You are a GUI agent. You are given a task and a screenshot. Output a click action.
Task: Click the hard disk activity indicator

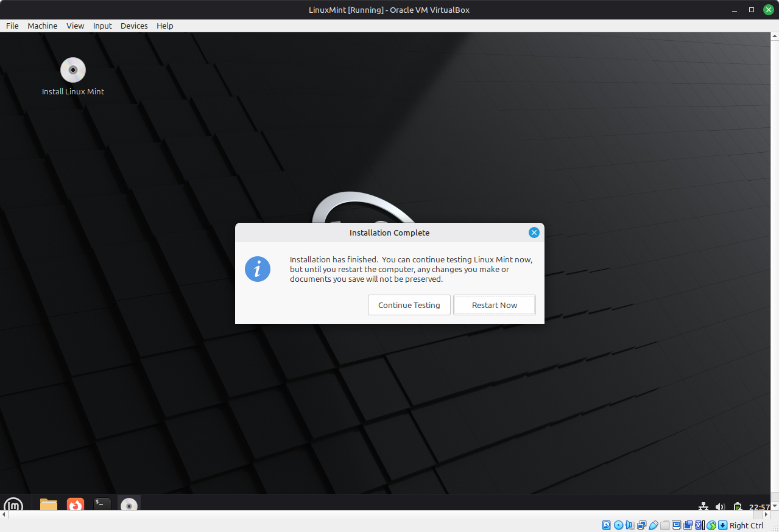point(607,525)
